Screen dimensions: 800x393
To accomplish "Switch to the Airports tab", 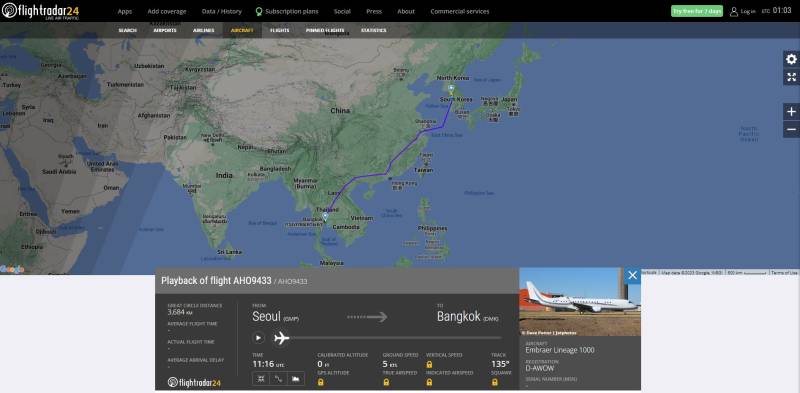I will tap(165, 30).
